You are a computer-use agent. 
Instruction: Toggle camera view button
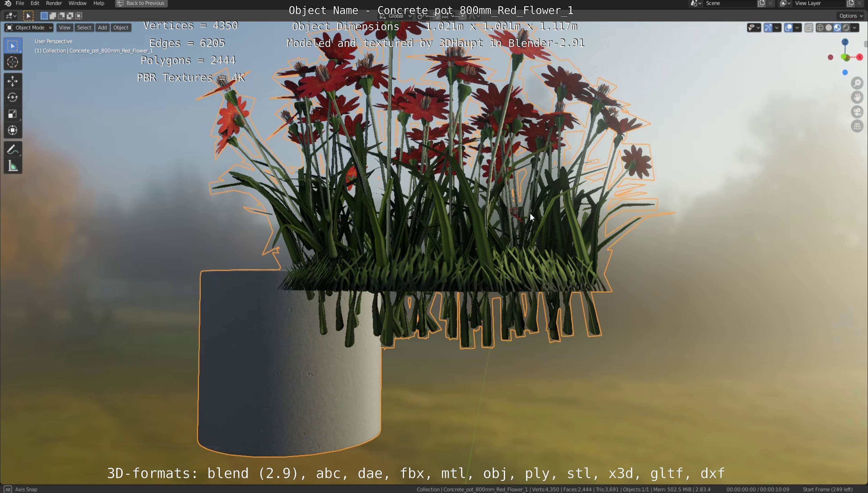(x=857, y=112)
